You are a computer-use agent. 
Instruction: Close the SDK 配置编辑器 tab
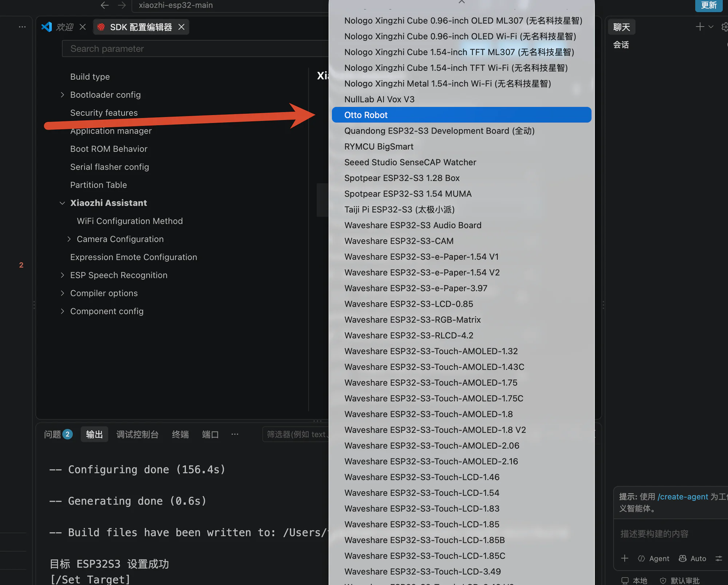pyautogui.click(x=181, y=27)
